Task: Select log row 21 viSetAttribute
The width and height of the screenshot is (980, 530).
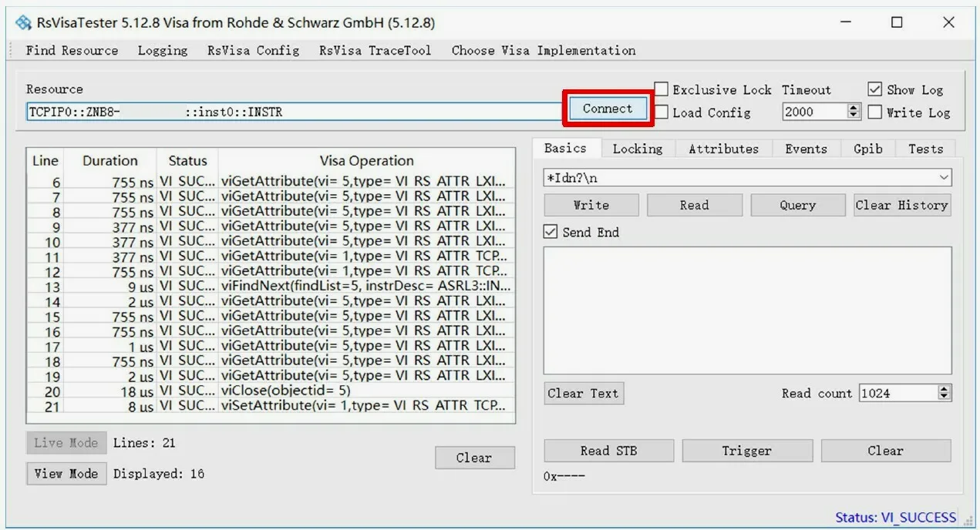Action: [x=271, y=406]
